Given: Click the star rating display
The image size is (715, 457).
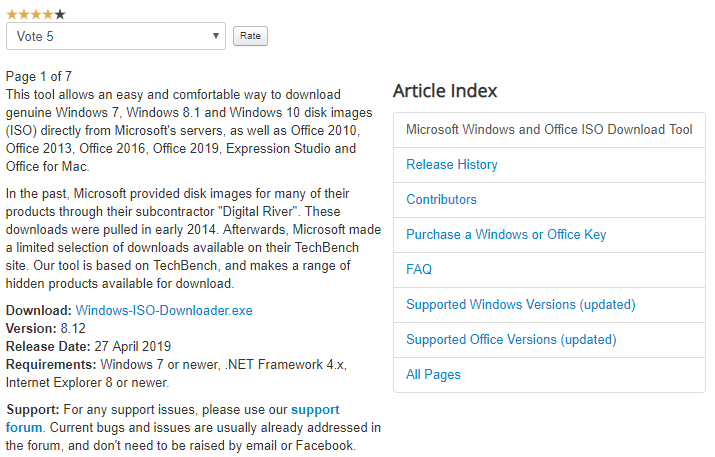Looking at the screenshot, I should tap(36, 15).
